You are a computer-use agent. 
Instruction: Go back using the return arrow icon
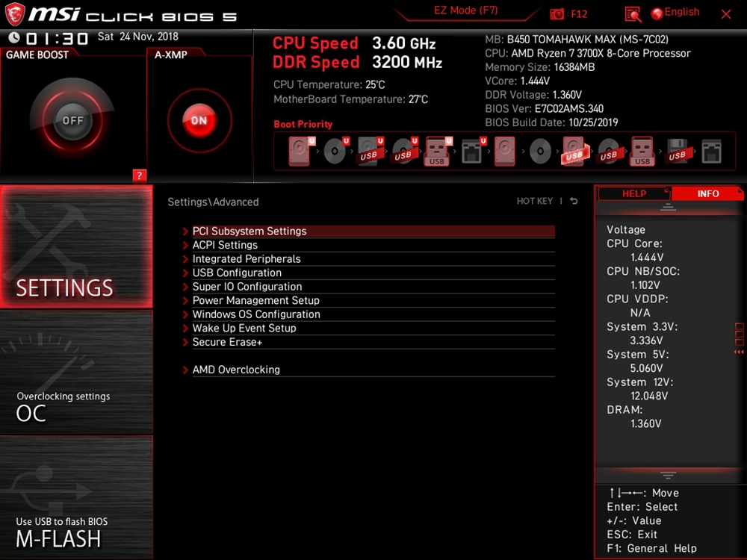574,201
